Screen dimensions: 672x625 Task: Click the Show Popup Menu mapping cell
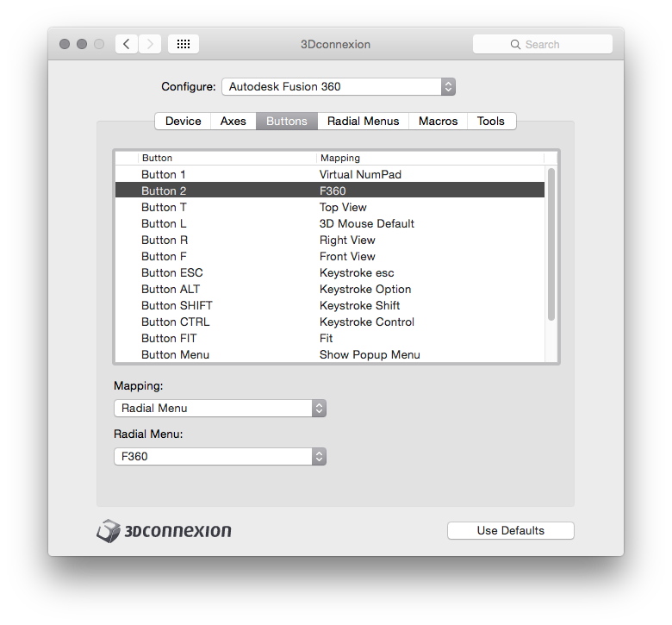tap(370, 355)
